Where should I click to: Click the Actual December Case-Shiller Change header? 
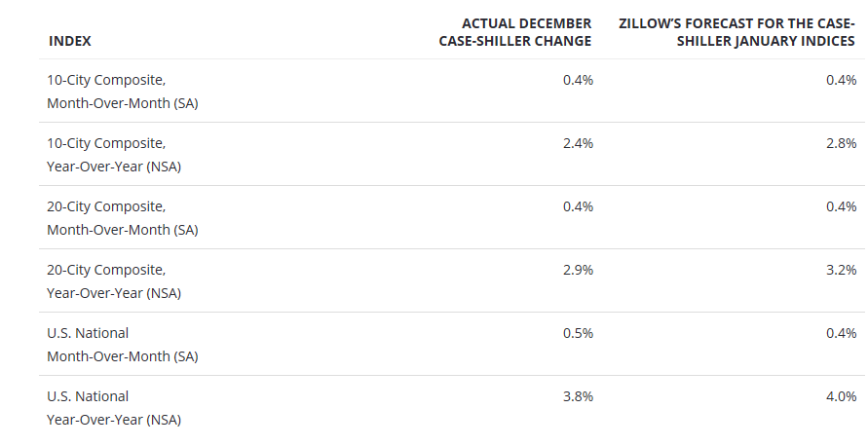(514, 31)
